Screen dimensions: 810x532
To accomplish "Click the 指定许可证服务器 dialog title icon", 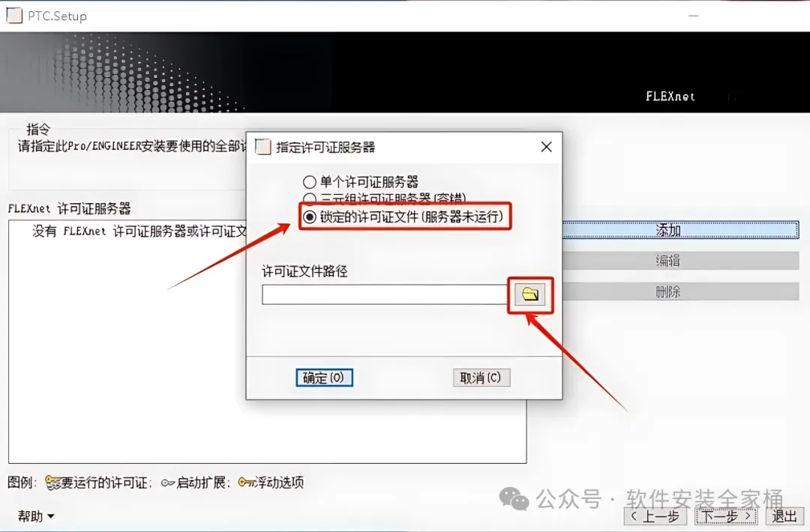I will [x=263, y=147].
